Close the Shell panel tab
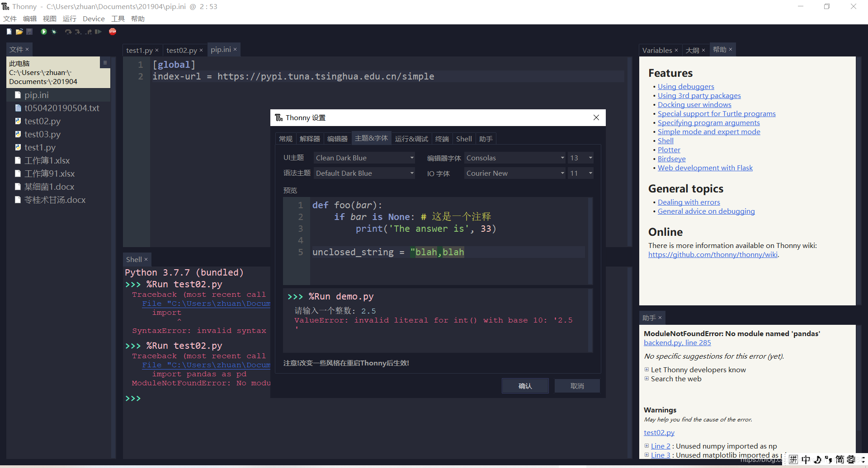This screenshot has width=868, height=468. pyautogui.click(x=146, y=259)
